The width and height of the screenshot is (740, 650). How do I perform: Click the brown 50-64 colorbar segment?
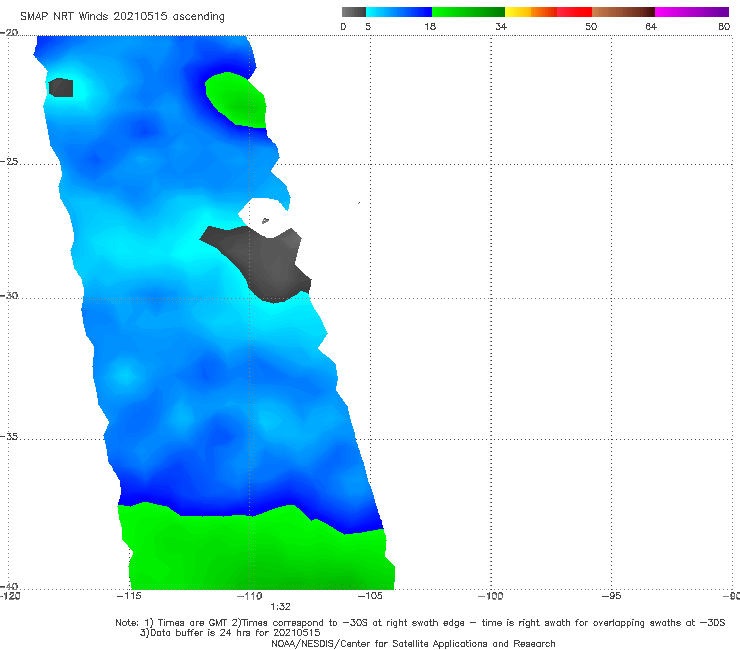click(x=623, y=12)
